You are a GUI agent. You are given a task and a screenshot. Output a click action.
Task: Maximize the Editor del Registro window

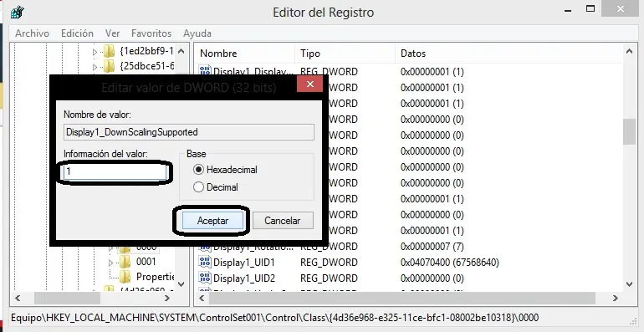[590, 8]
